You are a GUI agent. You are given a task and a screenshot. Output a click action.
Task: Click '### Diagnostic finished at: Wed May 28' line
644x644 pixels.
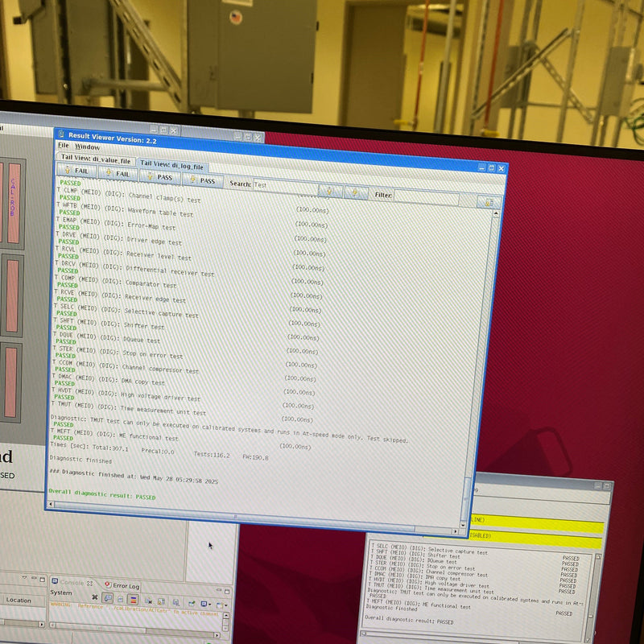pos(134,476)
